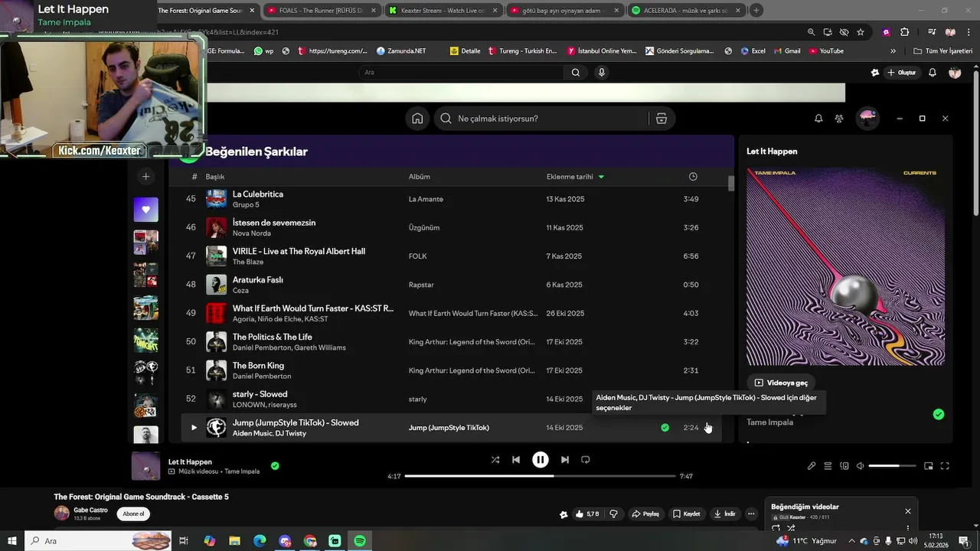980x551 pixels.
Task: Open Spotify queue icon
Action: coord(828,466)
